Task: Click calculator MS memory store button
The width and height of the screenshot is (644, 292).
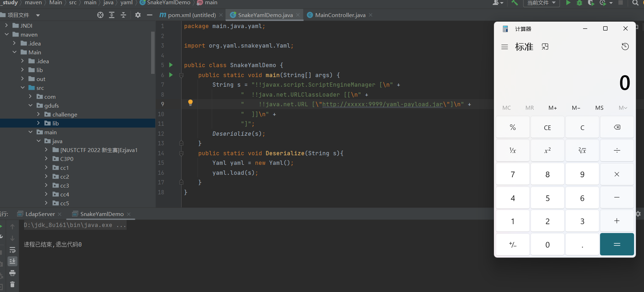Action: point(599,108)
